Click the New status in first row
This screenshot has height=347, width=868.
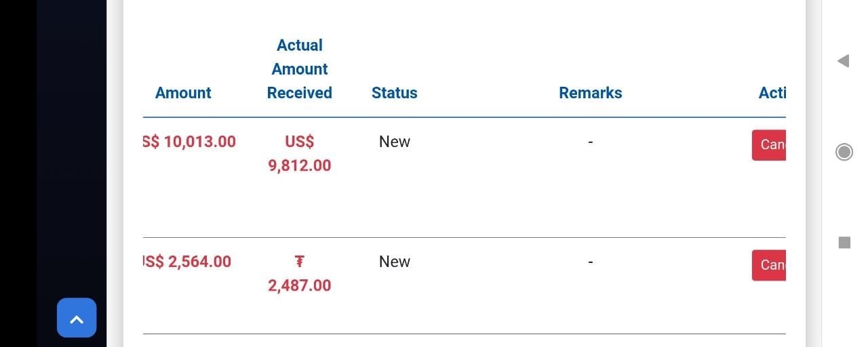coord(395,142)
